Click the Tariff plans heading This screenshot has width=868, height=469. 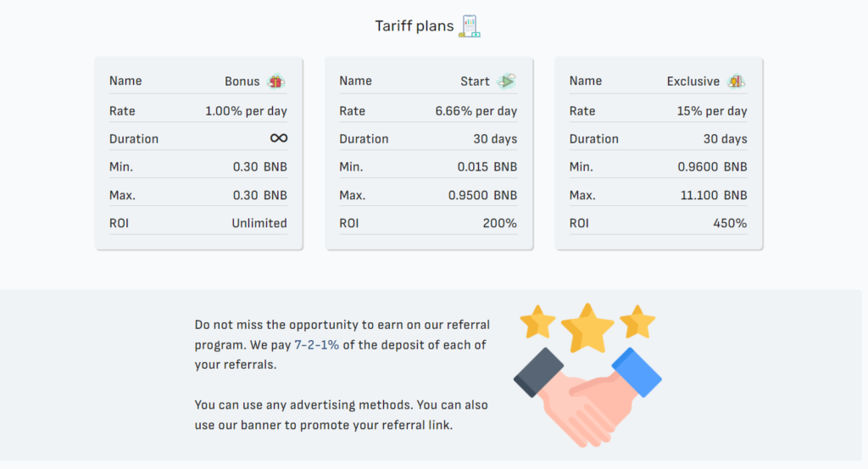(414, 26)
